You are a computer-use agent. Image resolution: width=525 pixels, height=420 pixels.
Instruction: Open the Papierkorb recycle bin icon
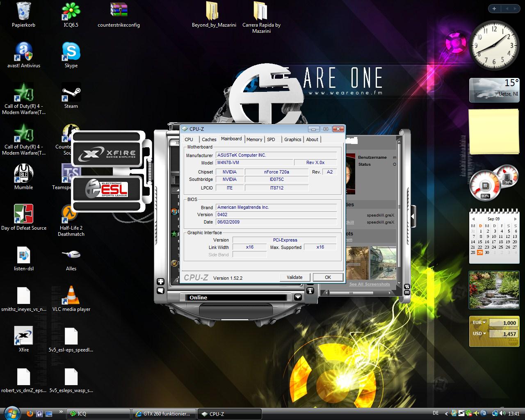tap(23, 11)
